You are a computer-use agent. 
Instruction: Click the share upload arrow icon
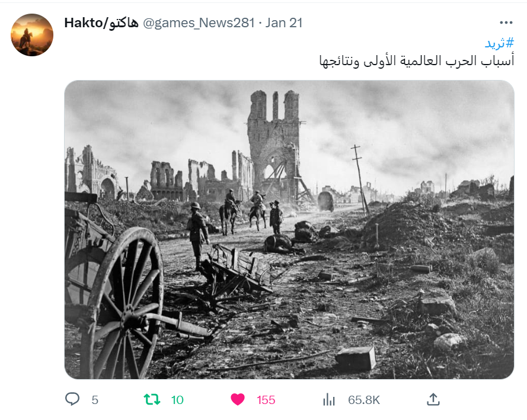pos(433,399)
